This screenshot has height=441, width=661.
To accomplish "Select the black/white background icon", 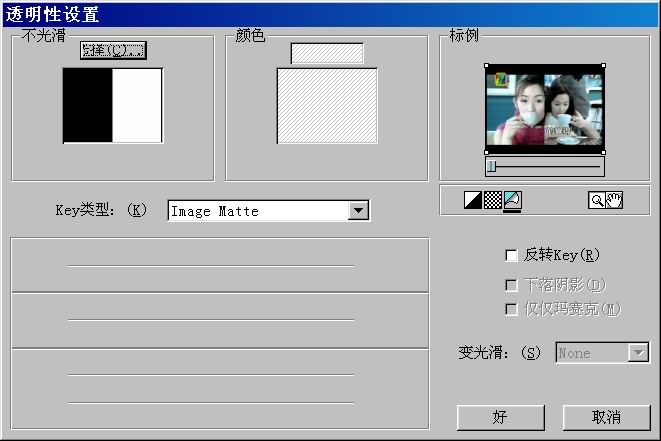I will [473, 200].
